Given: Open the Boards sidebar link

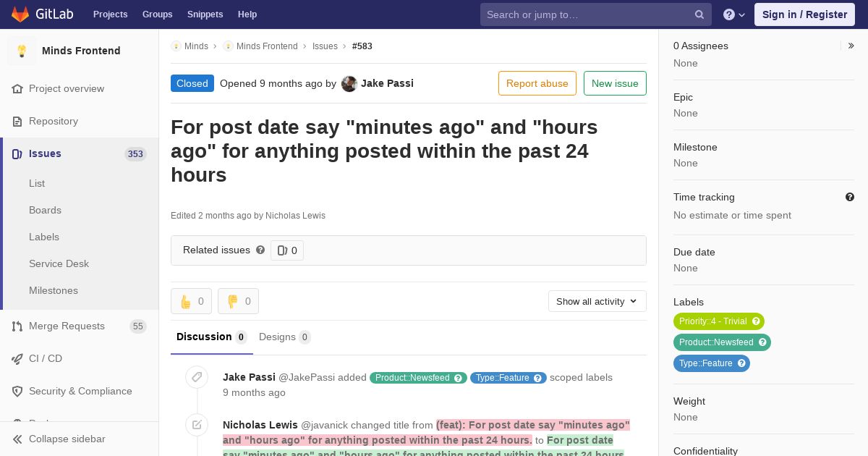Looking at the screenshot, I should point(45,210).
